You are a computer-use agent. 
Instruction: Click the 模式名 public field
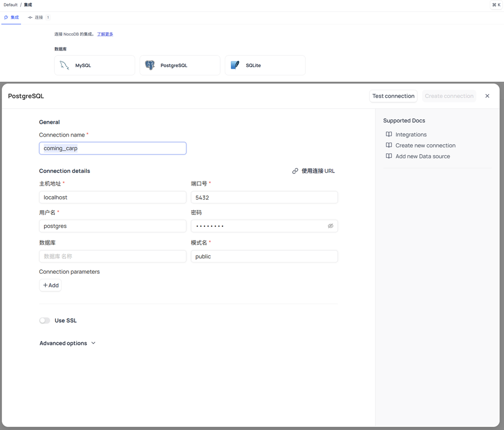[x=264, y=257]
